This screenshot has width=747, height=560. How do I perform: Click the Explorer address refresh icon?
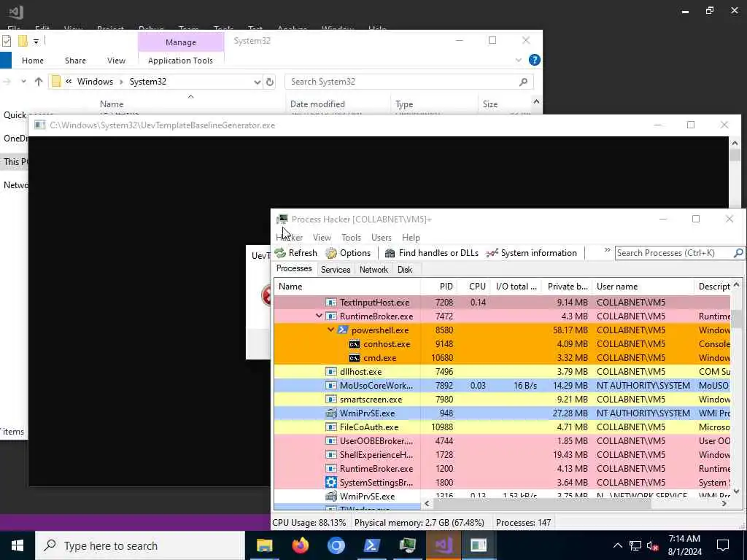[x=270, y=82]
